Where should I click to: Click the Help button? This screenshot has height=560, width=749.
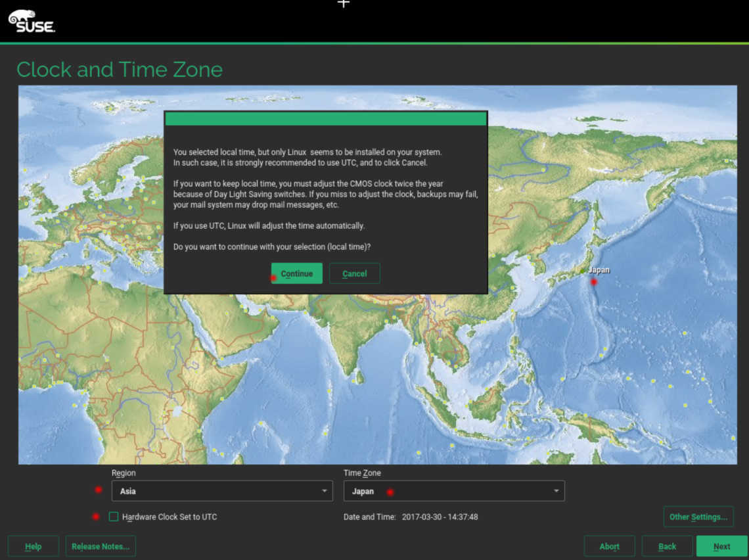pyautogui.click(x=33, y=546)
